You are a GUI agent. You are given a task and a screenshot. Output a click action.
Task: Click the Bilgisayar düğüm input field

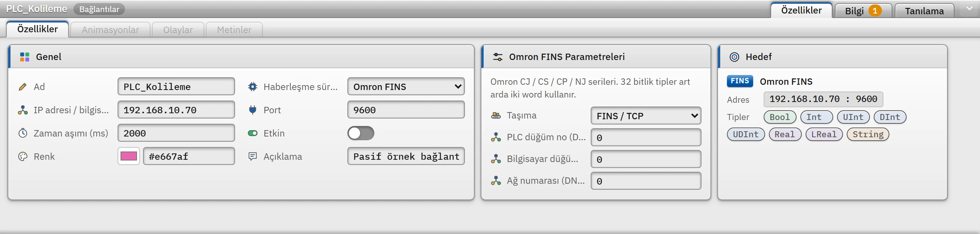[x=646, y=159]
